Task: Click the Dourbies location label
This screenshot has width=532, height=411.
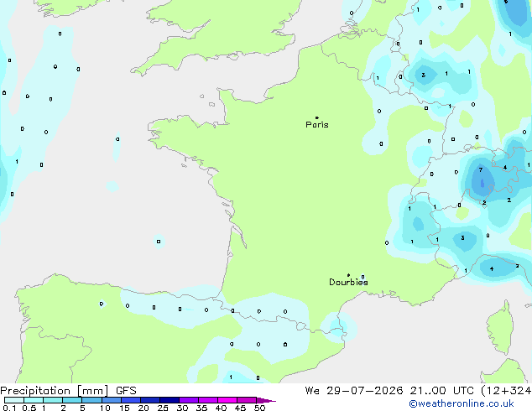Action: point(348,282)
